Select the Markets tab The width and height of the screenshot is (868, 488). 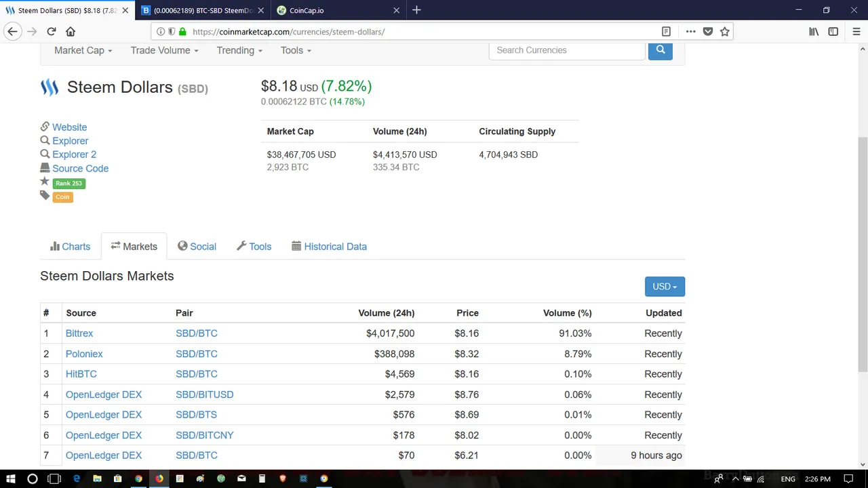[134, 247]
